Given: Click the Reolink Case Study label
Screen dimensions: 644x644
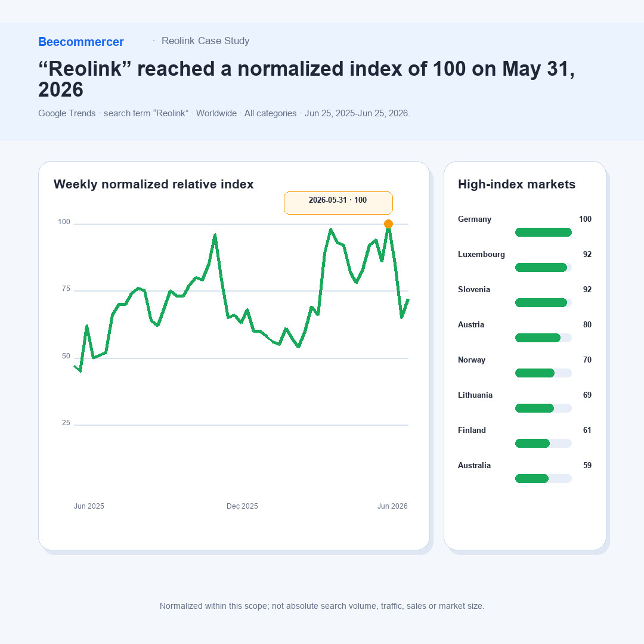Looking at the screenshot, I should 205,41.
